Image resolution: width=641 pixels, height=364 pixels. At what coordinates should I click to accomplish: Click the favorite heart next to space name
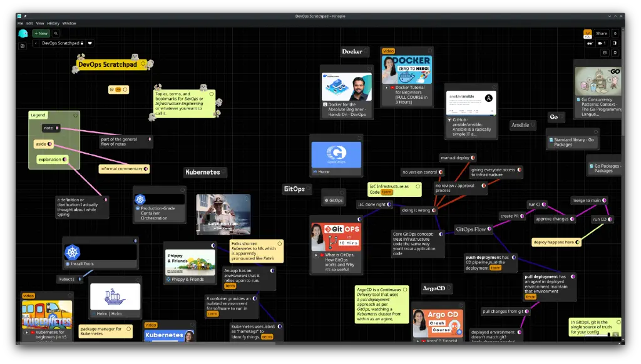coord(90,43)
